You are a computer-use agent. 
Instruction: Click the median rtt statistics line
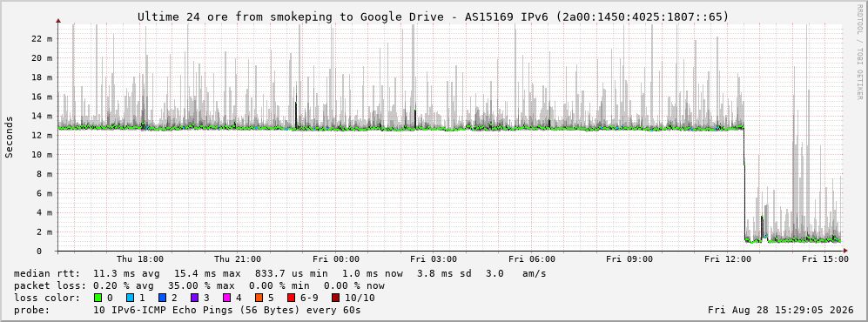279,273
